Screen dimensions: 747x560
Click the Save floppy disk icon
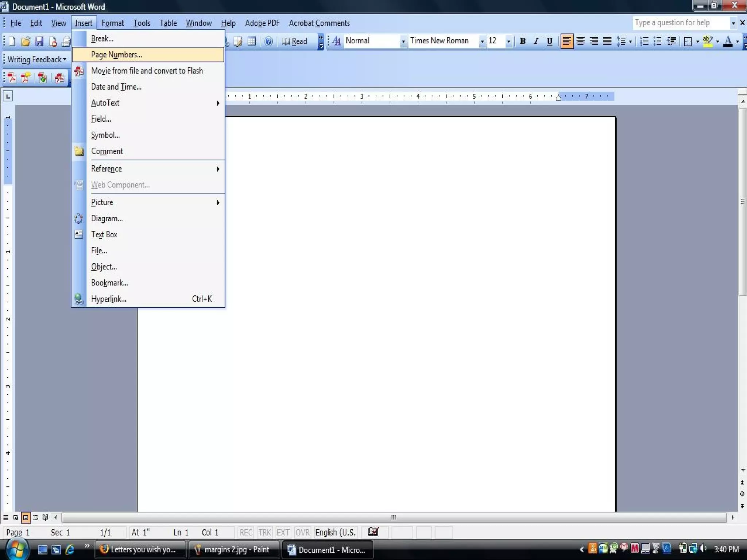pyautogui.click(x=39, y=41)
